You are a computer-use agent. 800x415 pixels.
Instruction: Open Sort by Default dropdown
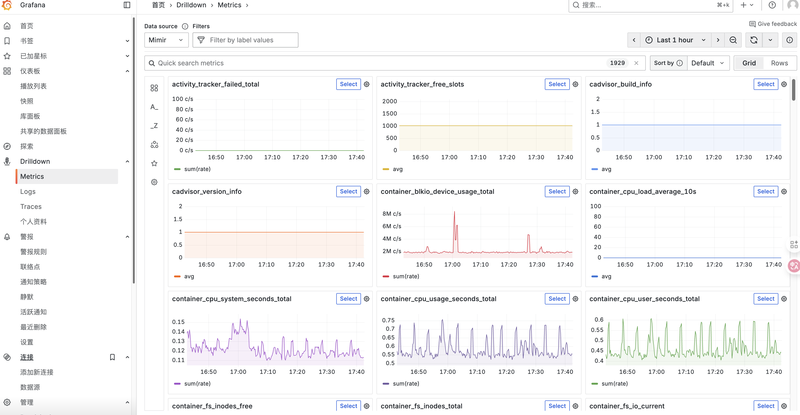(708, 63)
